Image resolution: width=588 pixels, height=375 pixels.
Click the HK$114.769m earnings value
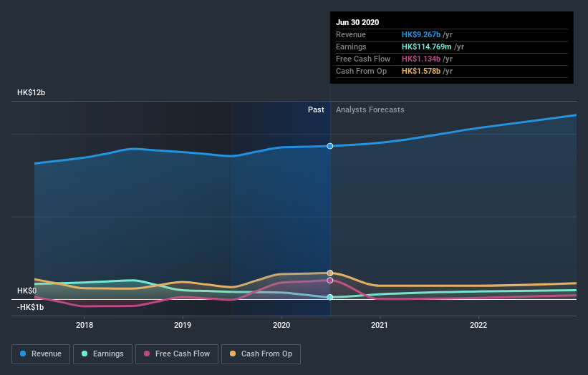[427, 47]
